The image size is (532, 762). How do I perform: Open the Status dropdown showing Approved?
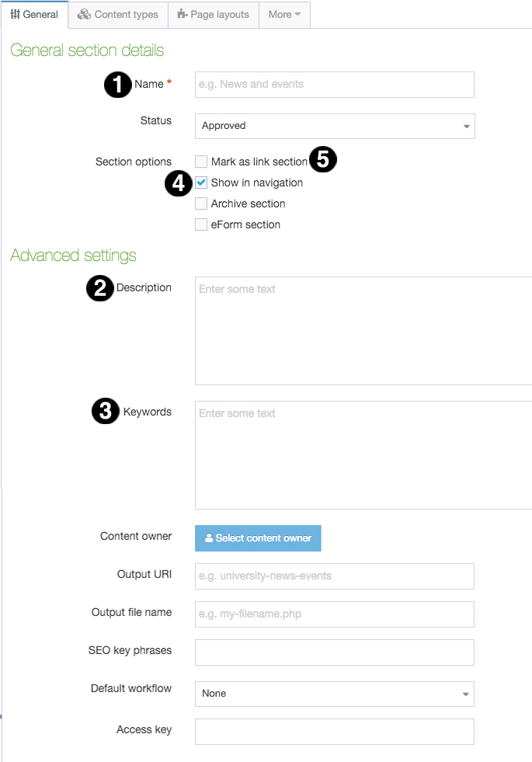point(334,126)
